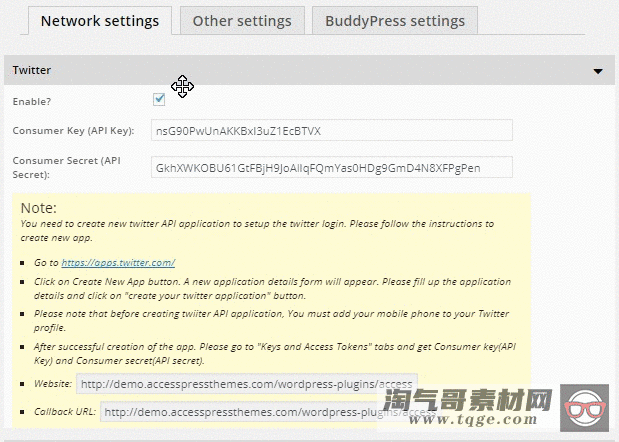Click the Create New App instruction bullet
Image resolution: width=619 pixels, height=442 pixels.
pyautogui.click(x=270, y=290)
